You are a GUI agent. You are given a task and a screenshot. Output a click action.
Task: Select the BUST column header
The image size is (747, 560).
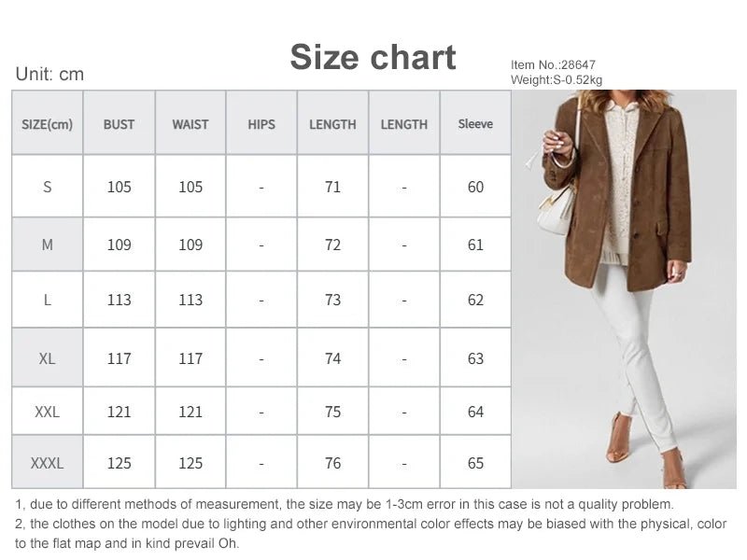[119, 124]
